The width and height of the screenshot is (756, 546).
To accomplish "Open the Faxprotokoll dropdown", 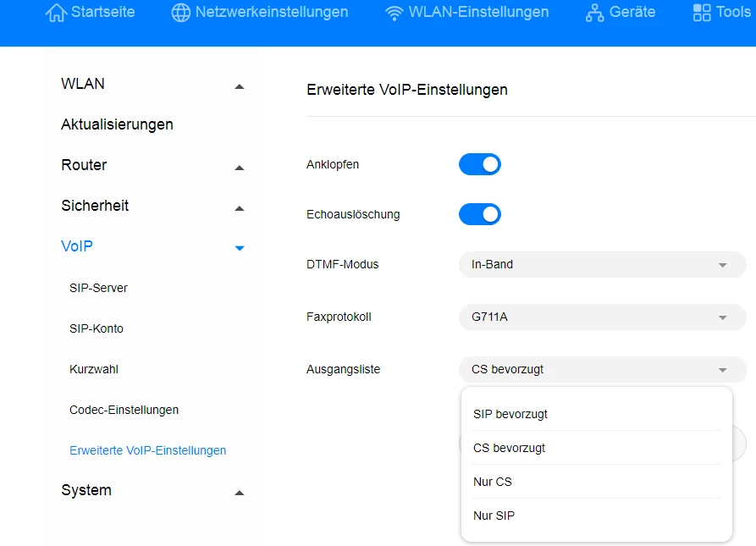I will (602, 317).
